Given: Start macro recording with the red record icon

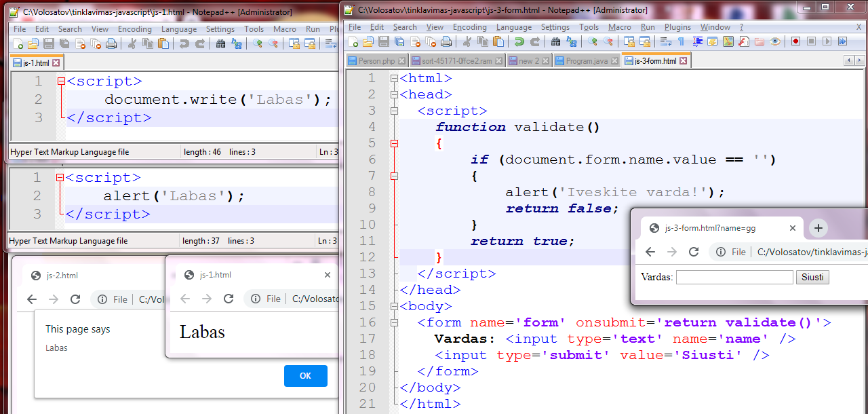Looking at the screenshot, I should coord(796,41).
